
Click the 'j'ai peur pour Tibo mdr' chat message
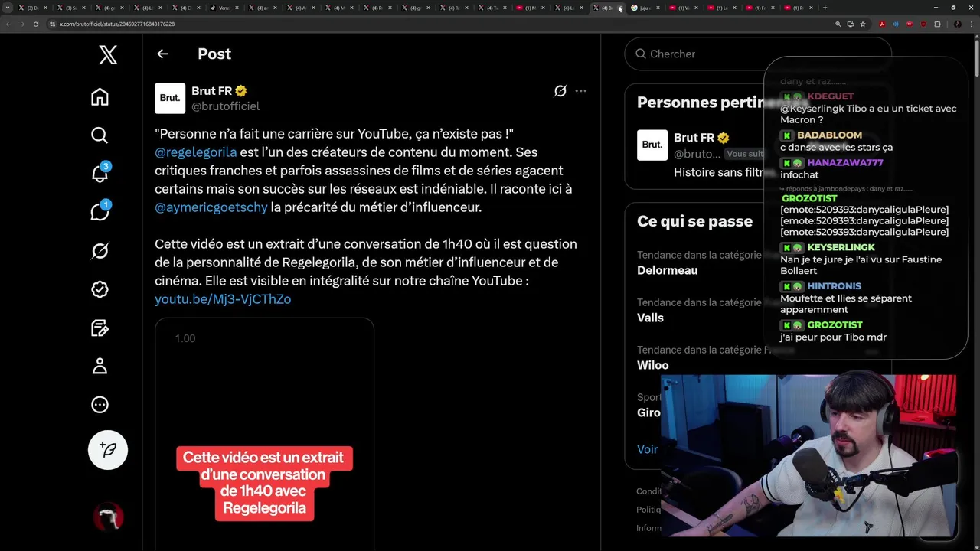(833, 337)
